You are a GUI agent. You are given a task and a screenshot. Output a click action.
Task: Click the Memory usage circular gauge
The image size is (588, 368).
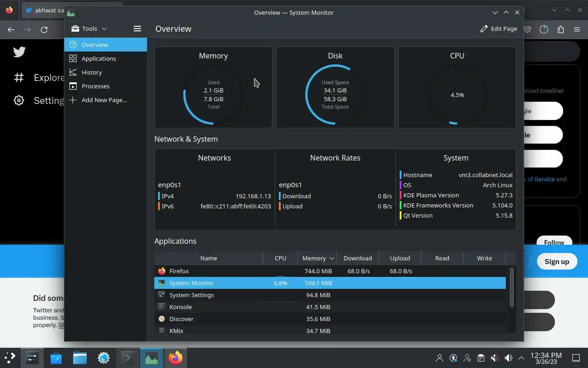pos(214,95)
